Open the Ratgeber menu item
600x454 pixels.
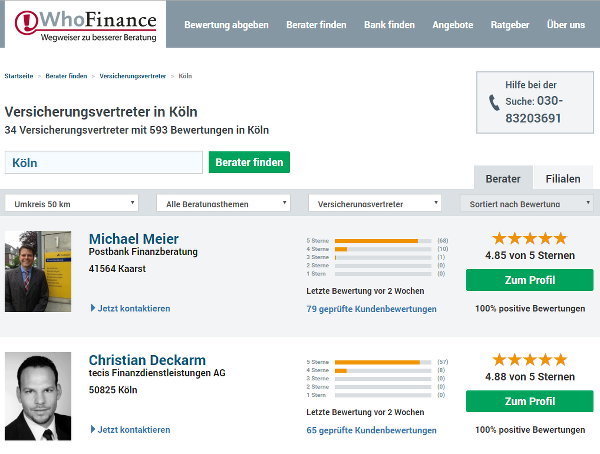point(510,25)
